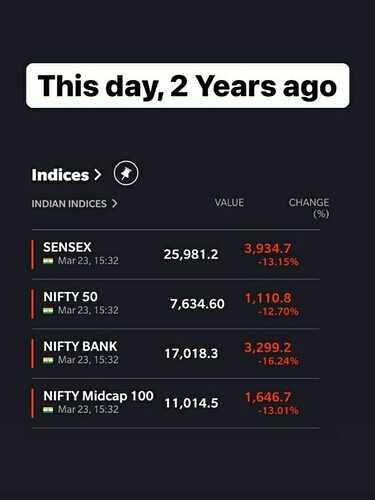The image size is (375, 500).
Task: Sort by the VALUE column header
Action: click(229, 203)
